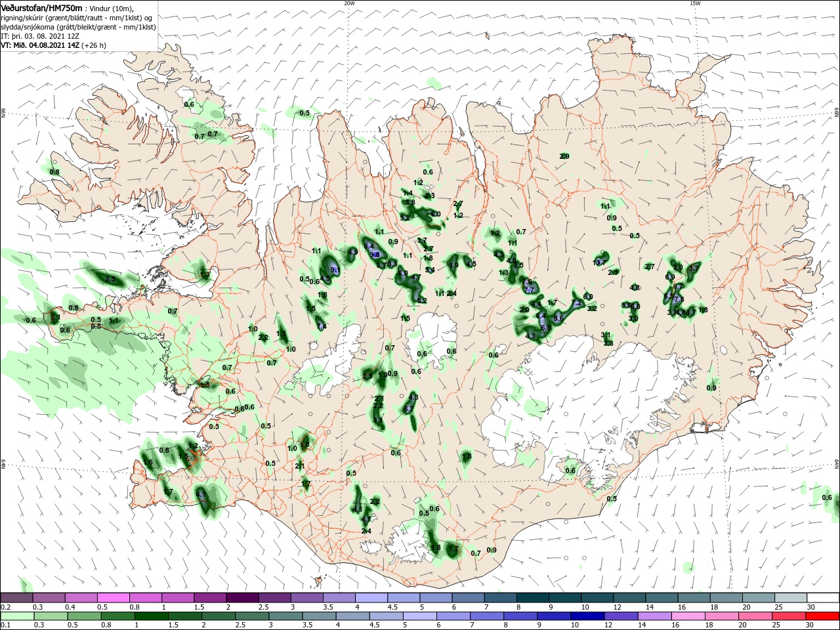840x630 pixels.
Task: Click the '1.5' label on snow scale
Action: point(199,608)
